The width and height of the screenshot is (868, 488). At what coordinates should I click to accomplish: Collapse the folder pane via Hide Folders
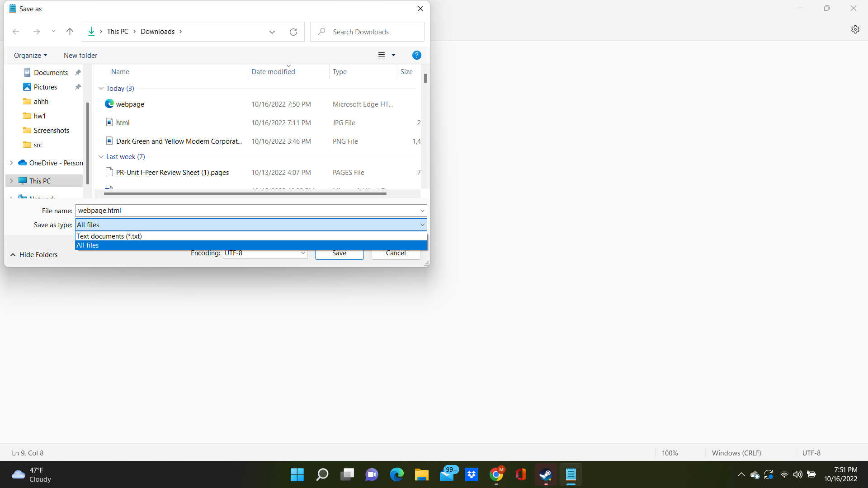coord(33,254)
